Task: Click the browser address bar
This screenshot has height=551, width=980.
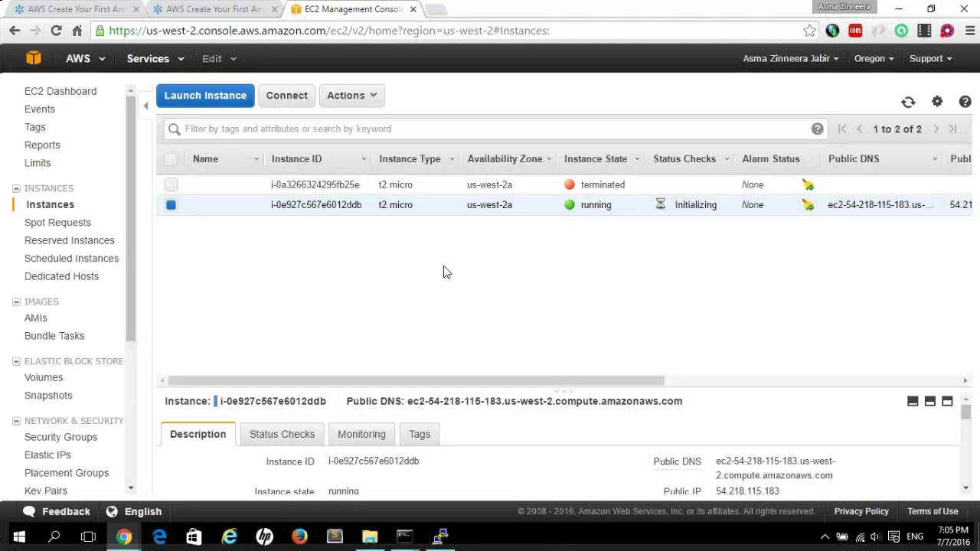Action: (x=452, y=31)
